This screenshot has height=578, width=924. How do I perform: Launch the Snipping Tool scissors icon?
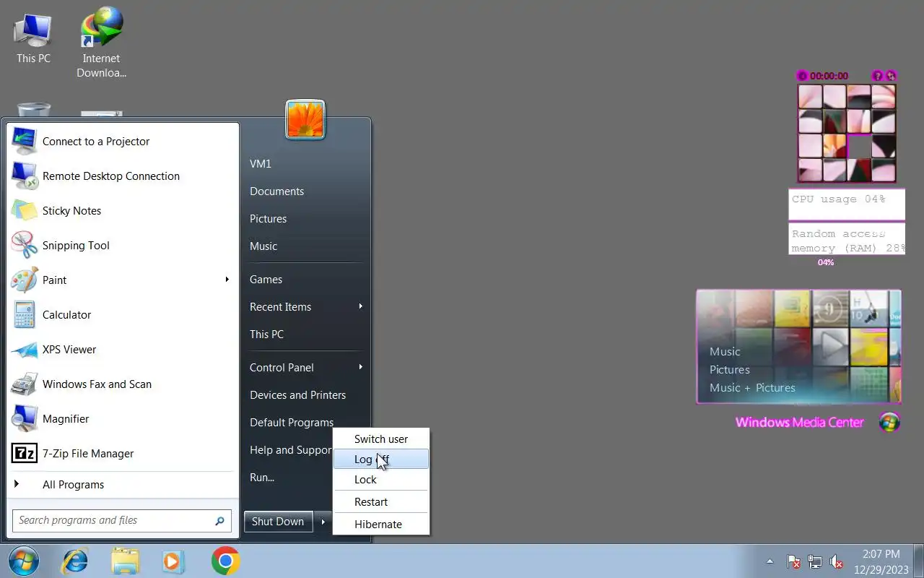click(x=24, y=246)
